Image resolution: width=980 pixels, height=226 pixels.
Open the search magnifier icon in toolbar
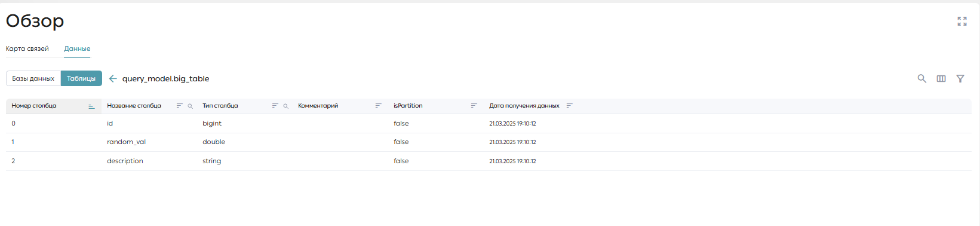tap(921, 78)
